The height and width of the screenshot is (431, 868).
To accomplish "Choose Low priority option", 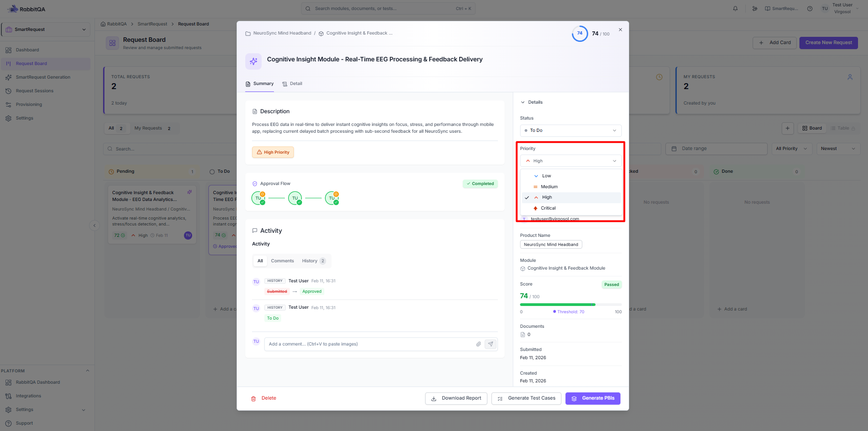I will click(x=571, y=176).
